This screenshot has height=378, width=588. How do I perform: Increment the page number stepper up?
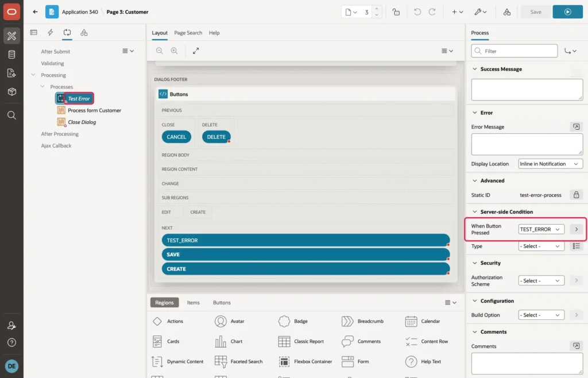pyautogui.click(x=377, y=9)
